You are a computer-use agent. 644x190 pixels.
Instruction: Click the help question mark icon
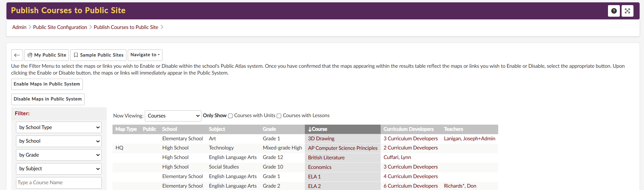pos(614,11)
